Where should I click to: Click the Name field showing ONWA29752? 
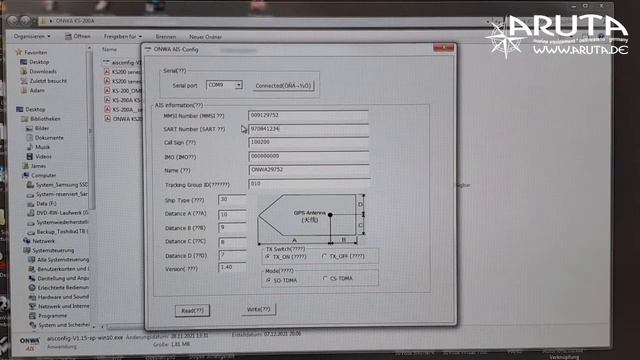pyautogui.click(x=309, y=170)
